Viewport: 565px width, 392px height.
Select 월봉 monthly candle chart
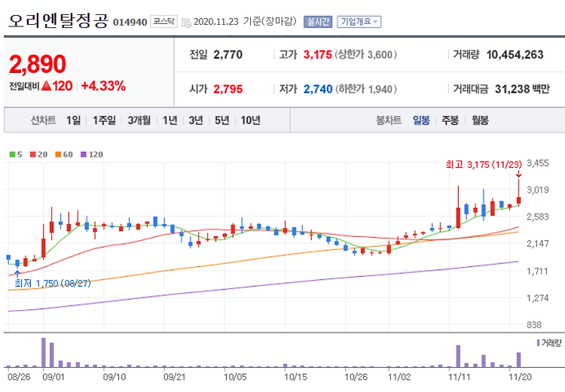tap(480, 120)
